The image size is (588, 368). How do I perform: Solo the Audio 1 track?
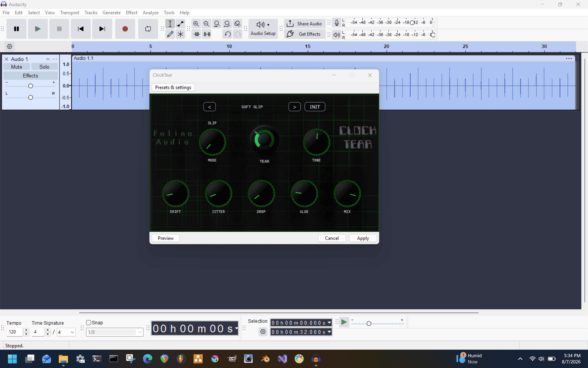tap(44, 67)
